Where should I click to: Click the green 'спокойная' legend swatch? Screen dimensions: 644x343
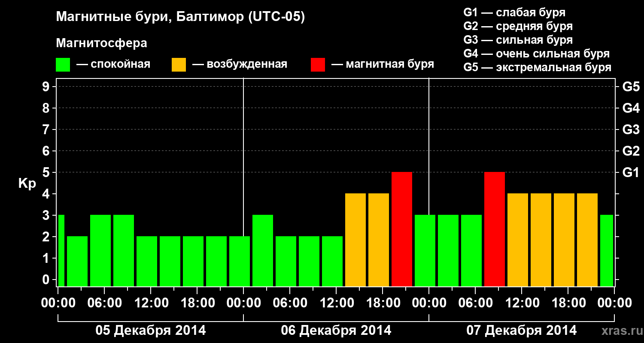63,65
